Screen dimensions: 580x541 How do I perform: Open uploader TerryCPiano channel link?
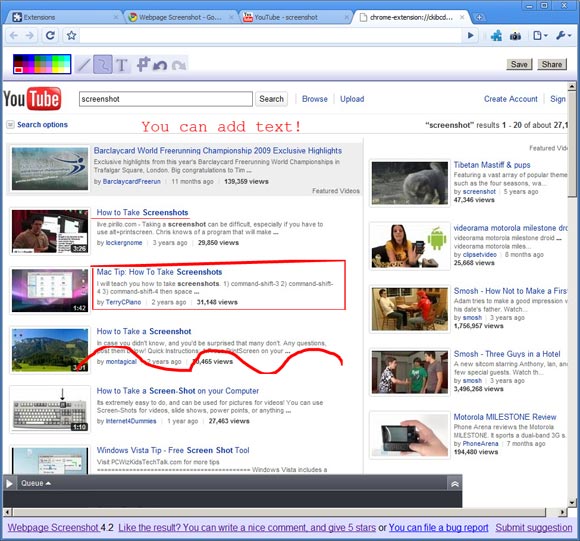pyautogui.click(x=123, y=302)
